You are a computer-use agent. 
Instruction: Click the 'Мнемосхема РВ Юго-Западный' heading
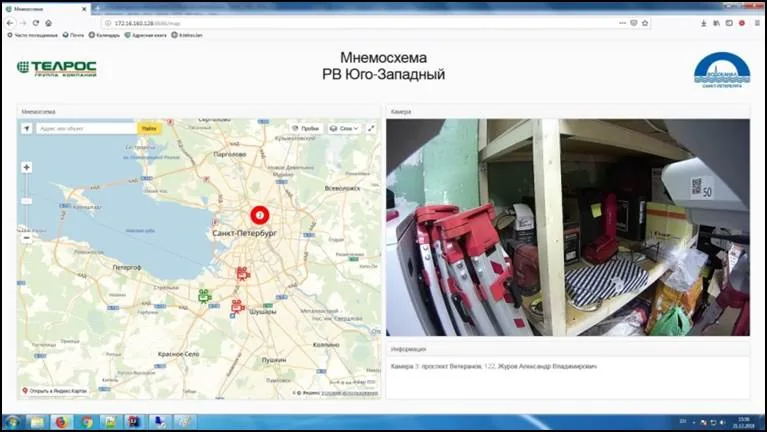[384, 66]
